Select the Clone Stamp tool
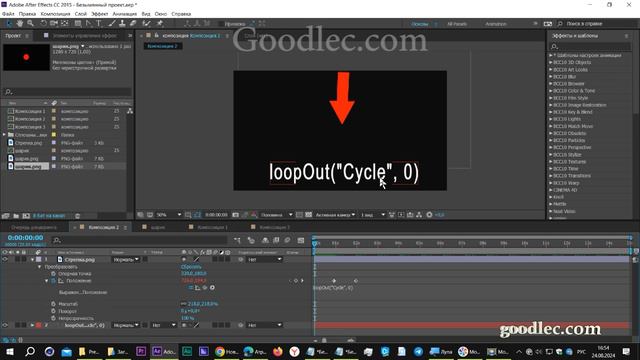The width and height of the screenshot is (640, 360). point(122,24)
